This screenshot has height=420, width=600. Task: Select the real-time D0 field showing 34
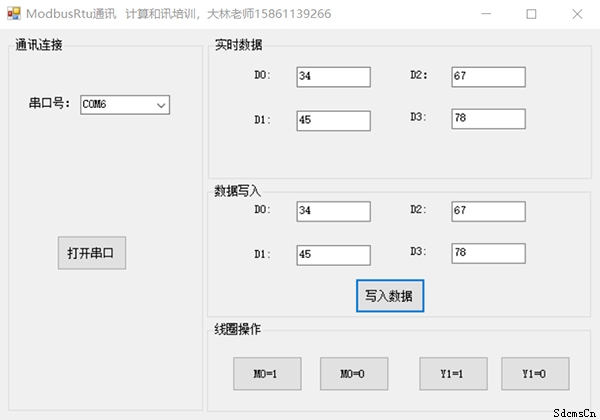(333, 77)
